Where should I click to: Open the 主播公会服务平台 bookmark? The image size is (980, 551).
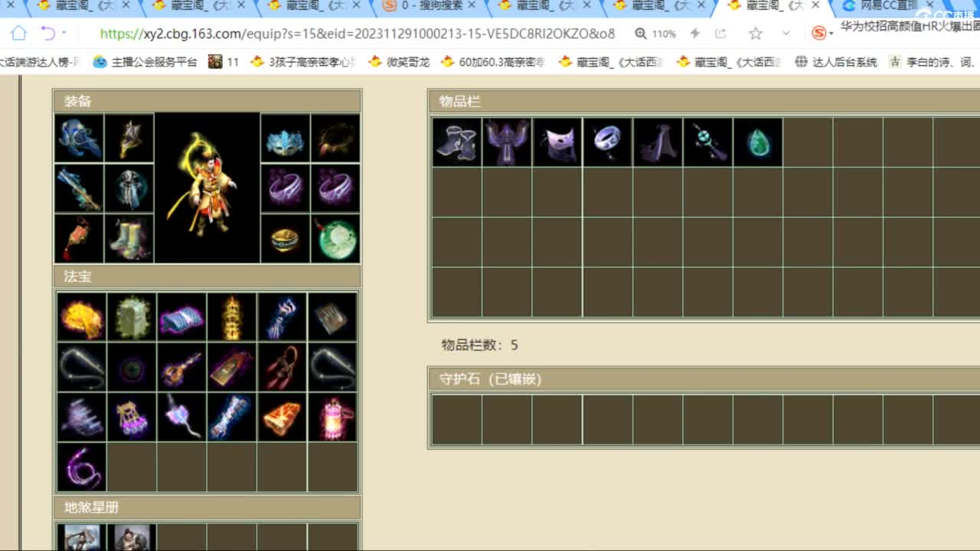coord(145,62)
